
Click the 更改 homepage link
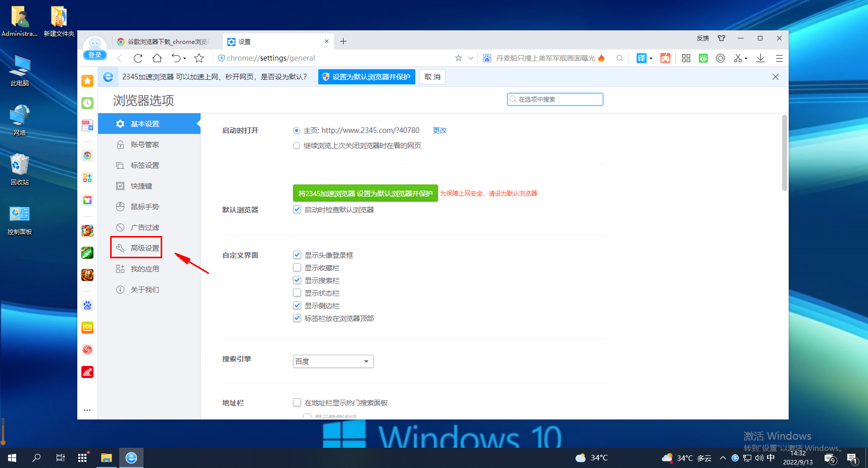coord(440,130)
